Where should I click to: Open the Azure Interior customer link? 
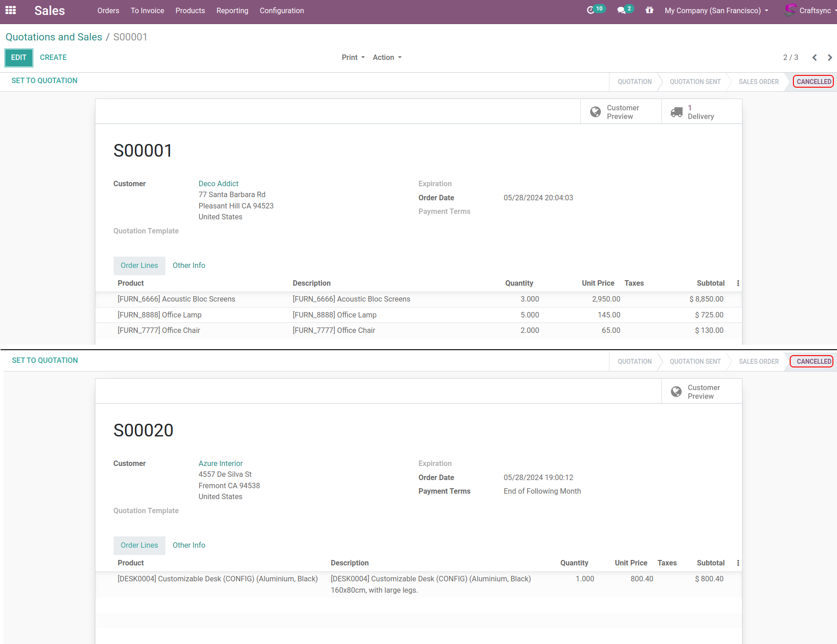pyautogui.click(x=220, y=463)
